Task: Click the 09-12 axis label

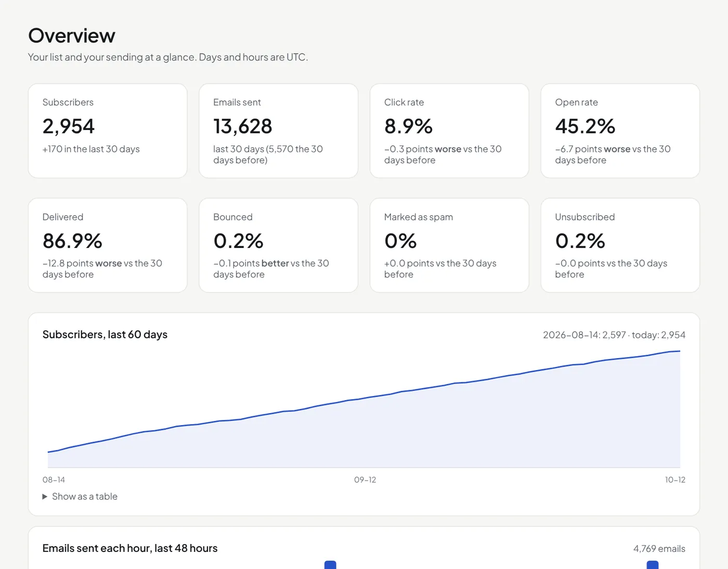Action: 365,480
